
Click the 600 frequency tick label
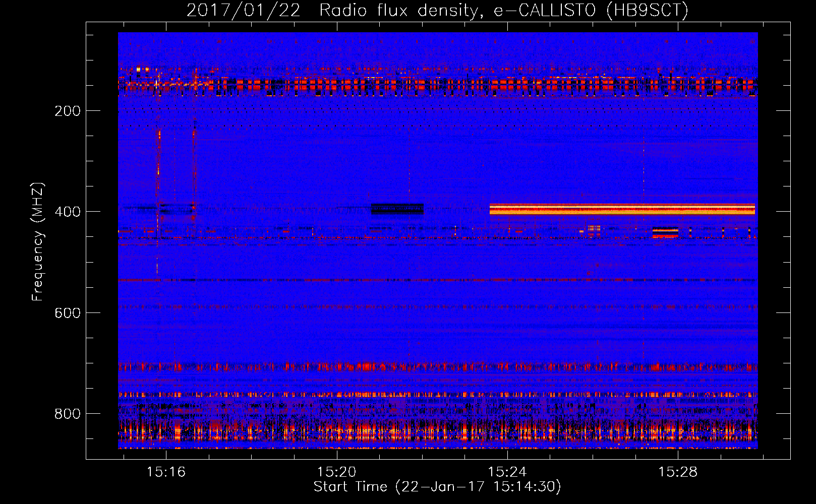click(68, 313)
